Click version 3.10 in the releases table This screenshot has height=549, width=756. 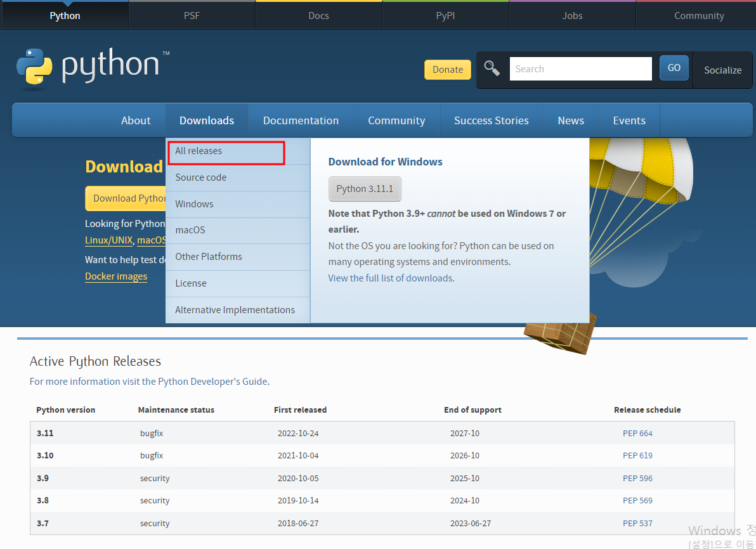pos(45,455)
